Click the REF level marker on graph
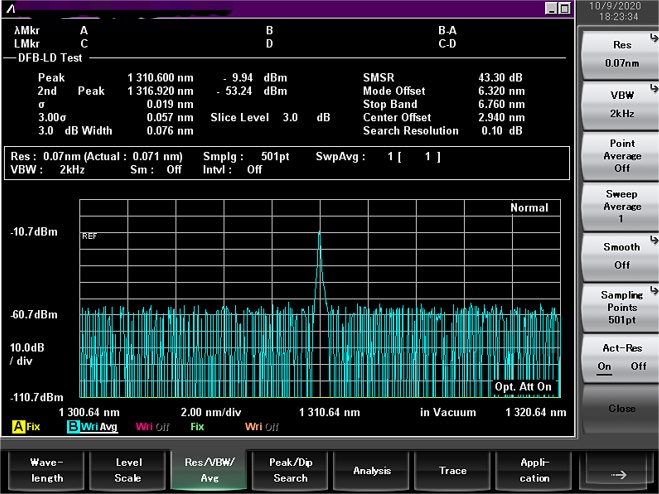 tap(89, 236)
